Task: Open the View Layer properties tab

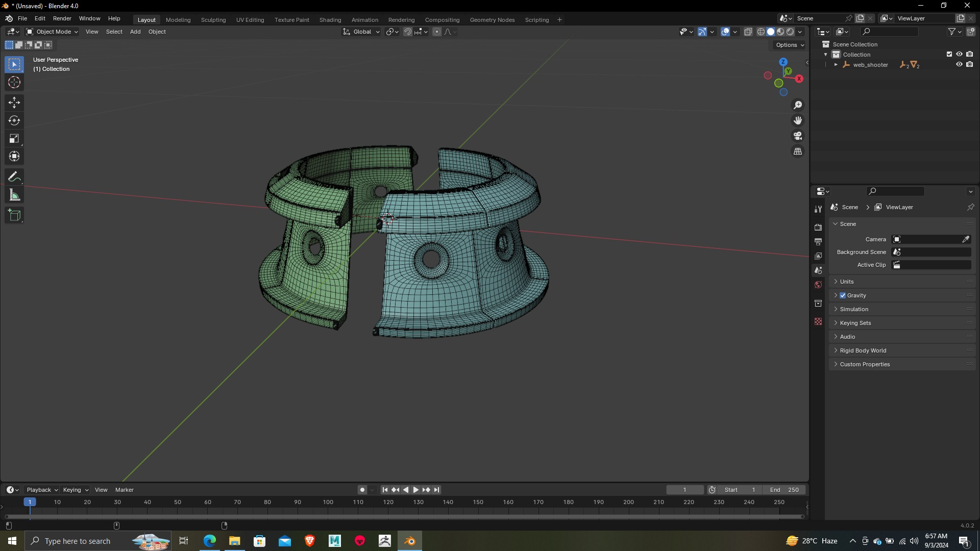Action: 818,256
